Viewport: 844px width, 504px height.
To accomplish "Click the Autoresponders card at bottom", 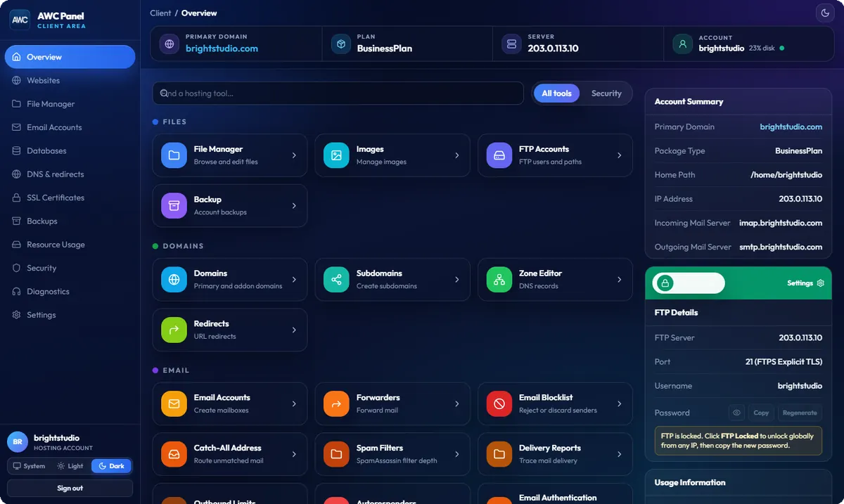I will pos(392,495).
